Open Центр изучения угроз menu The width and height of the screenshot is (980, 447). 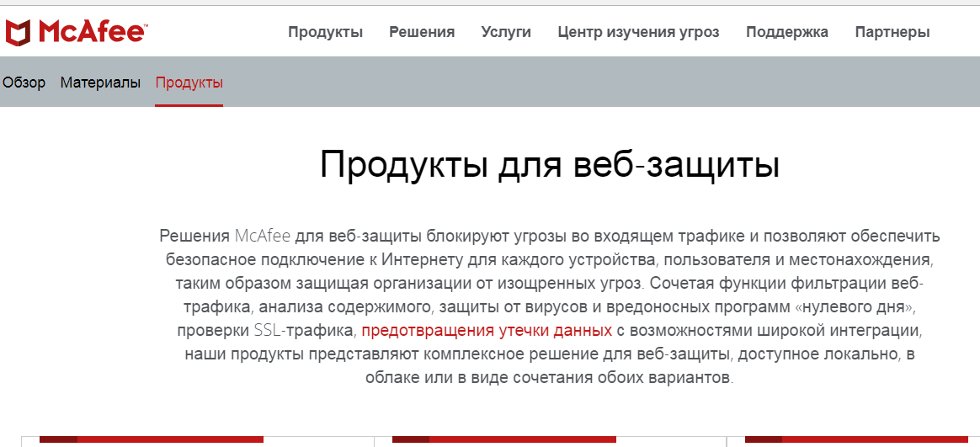(638, 33)
